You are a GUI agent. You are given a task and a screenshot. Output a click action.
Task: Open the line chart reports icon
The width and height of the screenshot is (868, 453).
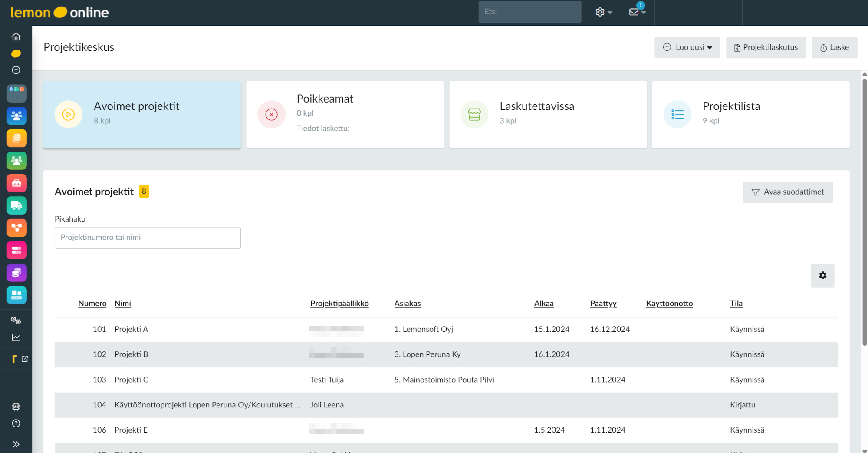tap(16, 337)
